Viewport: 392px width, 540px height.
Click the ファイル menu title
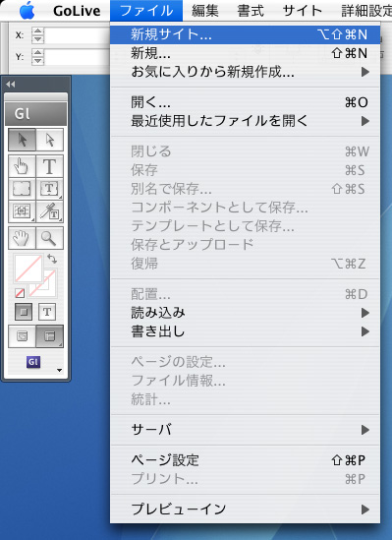pos(146,11)
